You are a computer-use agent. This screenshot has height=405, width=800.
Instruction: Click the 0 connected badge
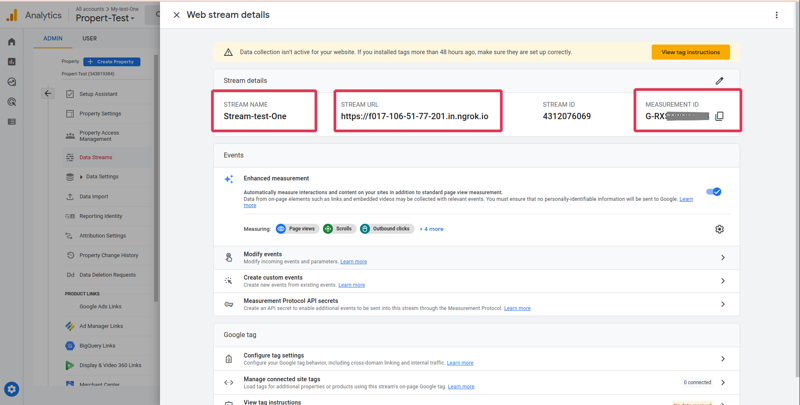[697, 383]
